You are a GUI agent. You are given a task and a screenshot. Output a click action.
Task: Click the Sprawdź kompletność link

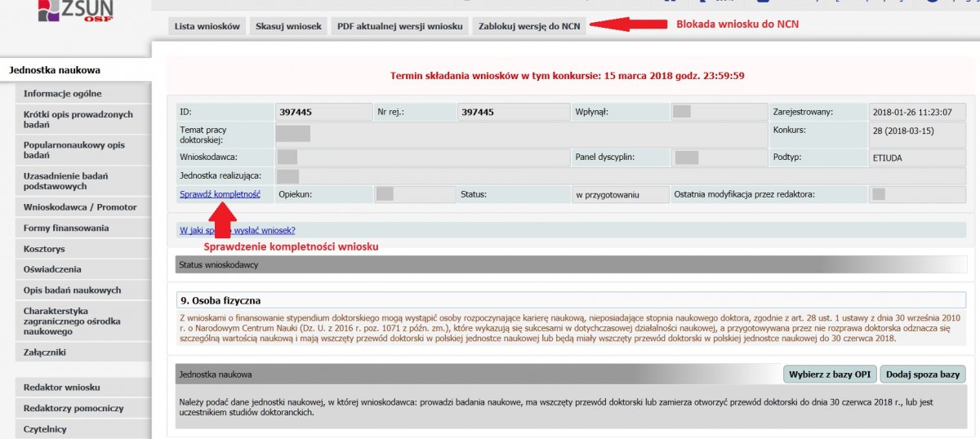[220, 194]
